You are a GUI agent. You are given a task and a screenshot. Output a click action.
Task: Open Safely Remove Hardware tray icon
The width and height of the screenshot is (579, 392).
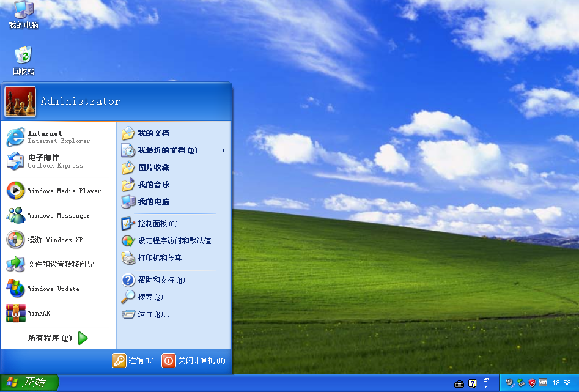coord(520,382)
